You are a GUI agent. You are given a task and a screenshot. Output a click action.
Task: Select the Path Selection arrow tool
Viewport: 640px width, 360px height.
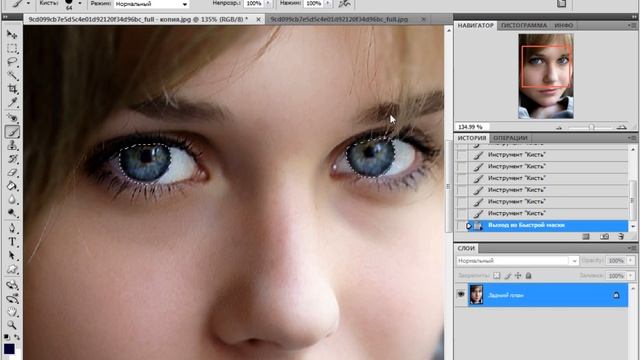12,256
